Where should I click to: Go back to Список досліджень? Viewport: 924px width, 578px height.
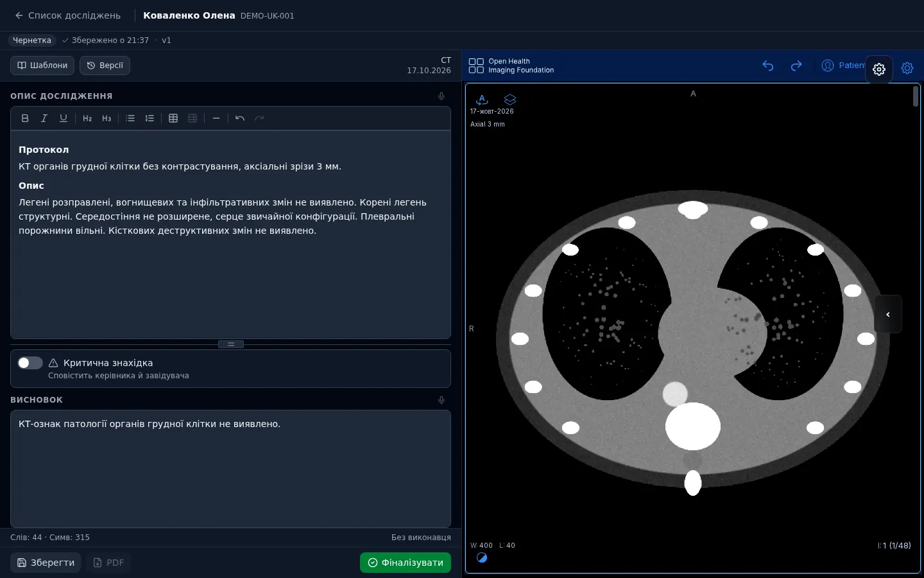click(68, 15)
